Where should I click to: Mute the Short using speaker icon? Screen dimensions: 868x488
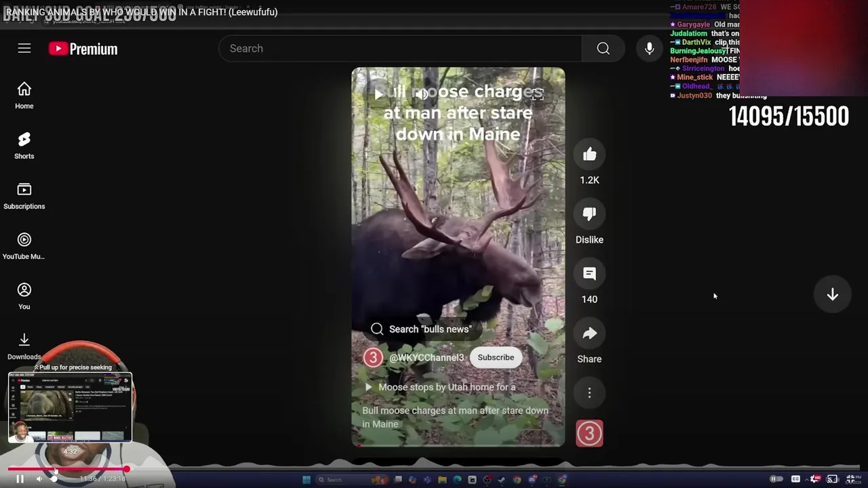coord(422,94)
